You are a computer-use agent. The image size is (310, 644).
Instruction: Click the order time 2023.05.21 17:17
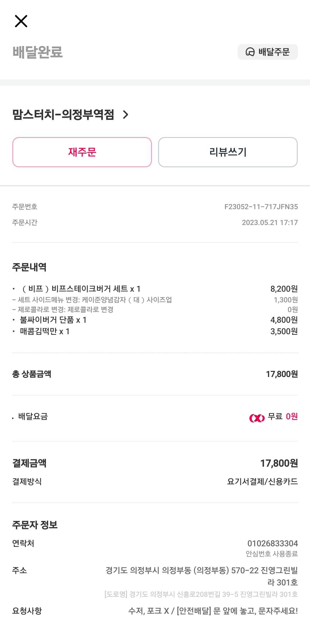coord(270,223)
